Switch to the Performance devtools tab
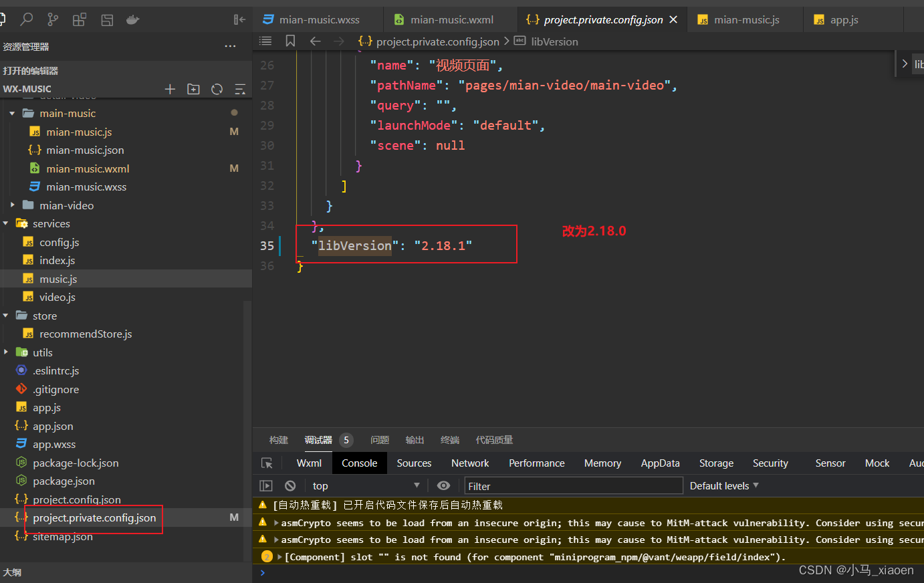The image size is (924, 583). pyautogui.click(x=537, y=463)
